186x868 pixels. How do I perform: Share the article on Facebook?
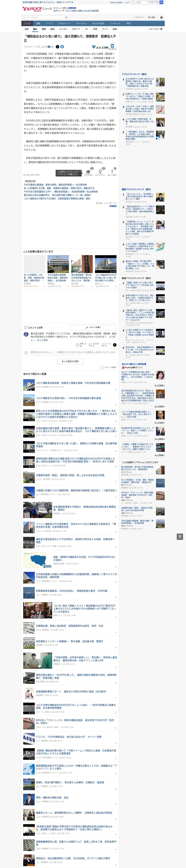point(62,47)
